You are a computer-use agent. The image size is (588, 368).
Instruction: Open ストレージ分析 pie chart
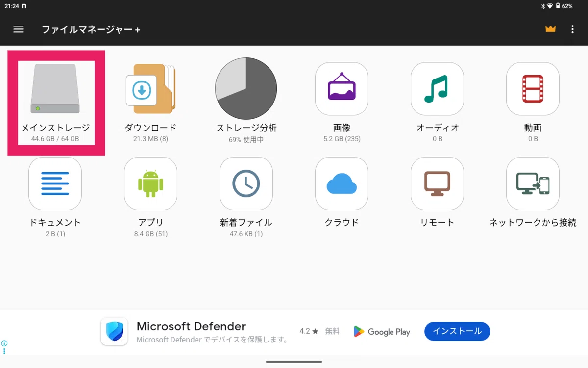[x=246, y=88]
